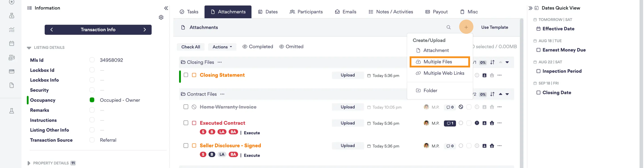Move Closing Files folder down
This screenshot has height=168, width=644.
click(507, 62)
